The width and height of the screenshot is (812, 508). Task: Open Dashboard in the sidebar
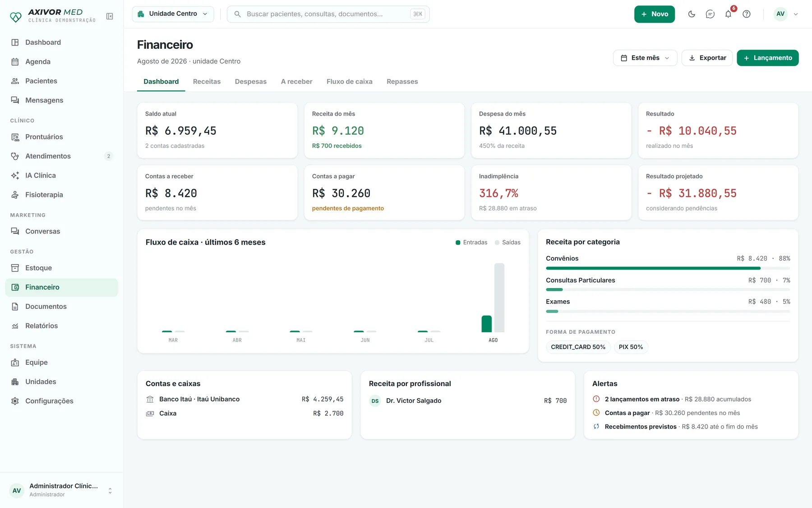click(x=61, y=42)
